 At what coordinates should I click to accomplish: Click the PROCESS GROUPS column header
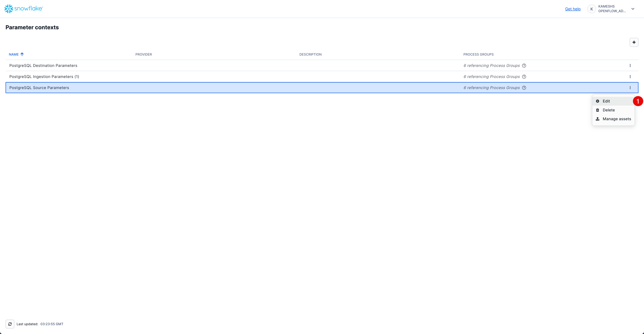[478, 54]
